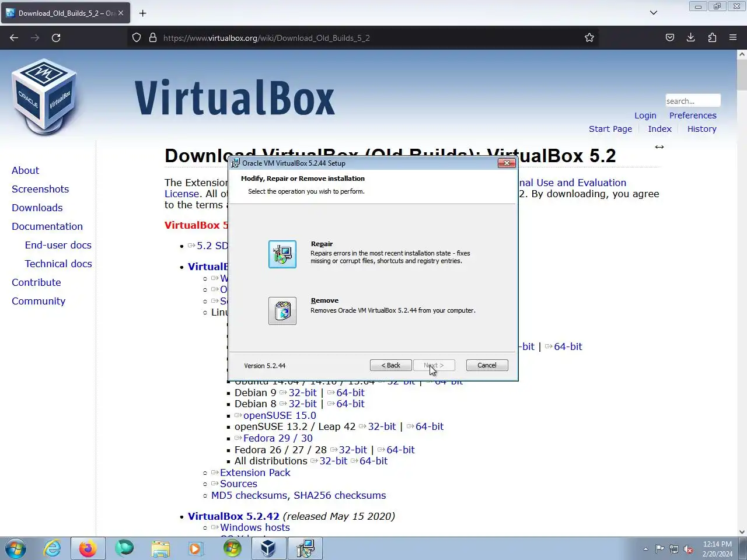This screenshot has width=747, height=560.
Task: Open End-user docs sidebar link
Action: 58,245
